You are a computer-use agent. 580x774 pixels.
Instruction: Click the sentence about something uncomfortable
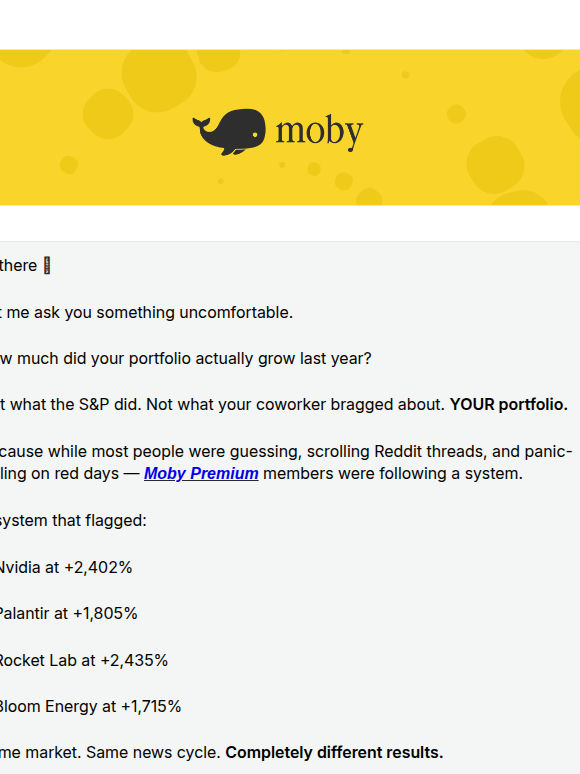[147, 313]
